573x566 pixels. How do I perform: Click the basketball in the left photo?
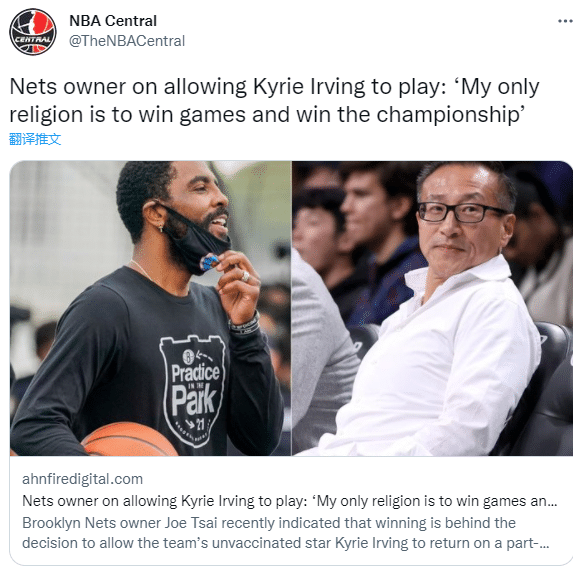point(129,439)
